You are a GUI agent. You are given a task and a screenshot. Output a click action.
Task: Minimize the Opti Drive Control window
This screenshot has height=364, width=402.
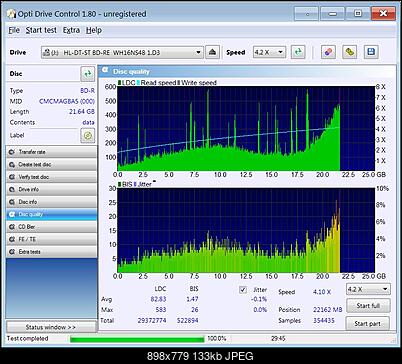pyautogui.click(x=332, y=14)
